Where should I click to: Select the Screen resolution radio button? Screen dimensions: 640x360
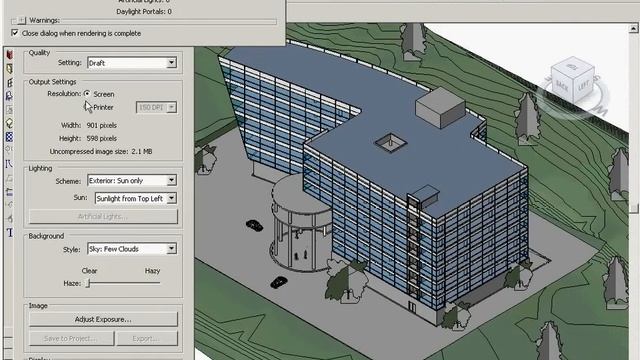tap(87, 93)
